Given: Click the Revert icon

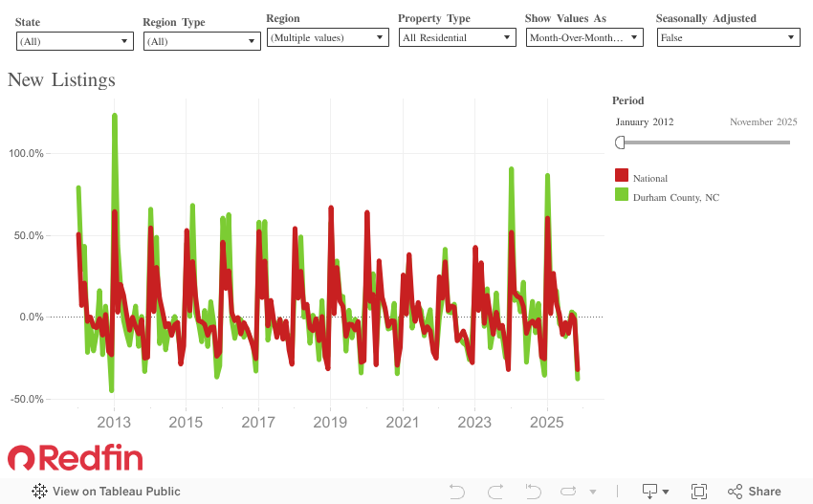Looking at the screenshot, I should tap(533, 491).
